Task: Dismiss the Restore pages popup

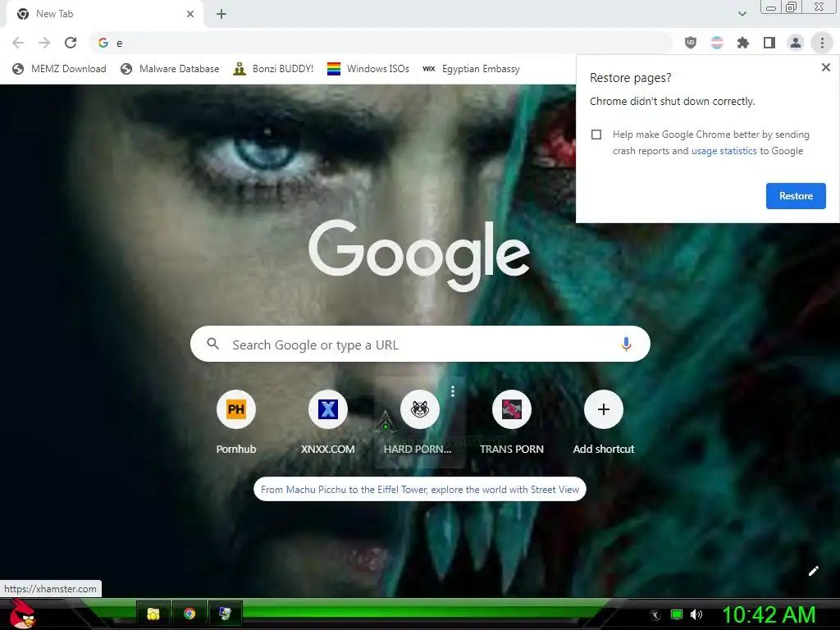Action: pyautogui.click(x=825, y=67)
